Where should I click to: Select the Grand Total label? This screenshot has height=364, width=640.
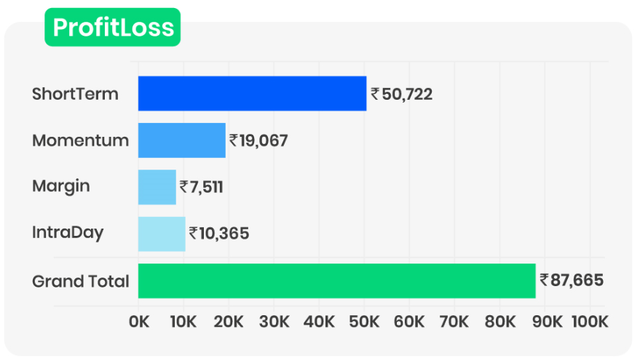(x=80, y=281)
